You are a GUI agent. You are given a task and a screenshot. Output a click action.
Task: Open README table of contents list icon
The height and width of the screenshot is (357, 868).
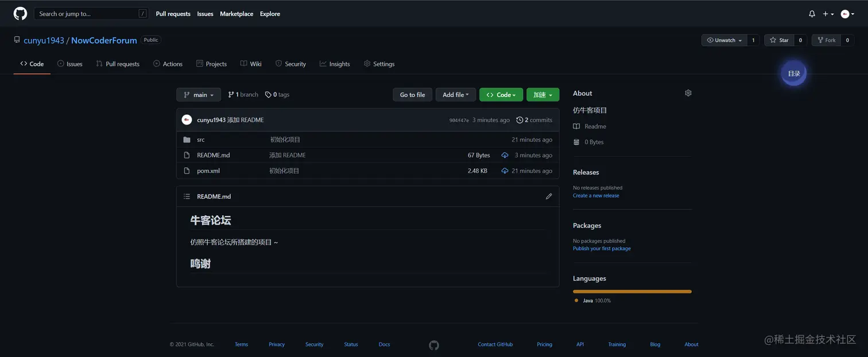pyautogui.click(x=187, y=196)
